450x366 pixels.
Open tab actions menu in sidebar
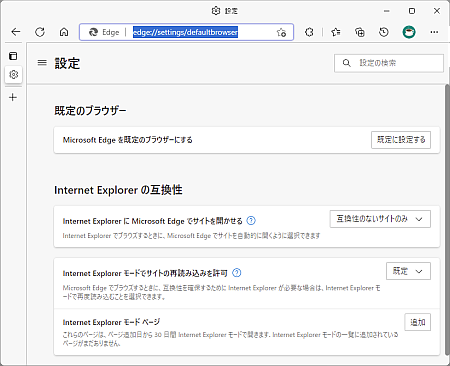click(13, 56)
